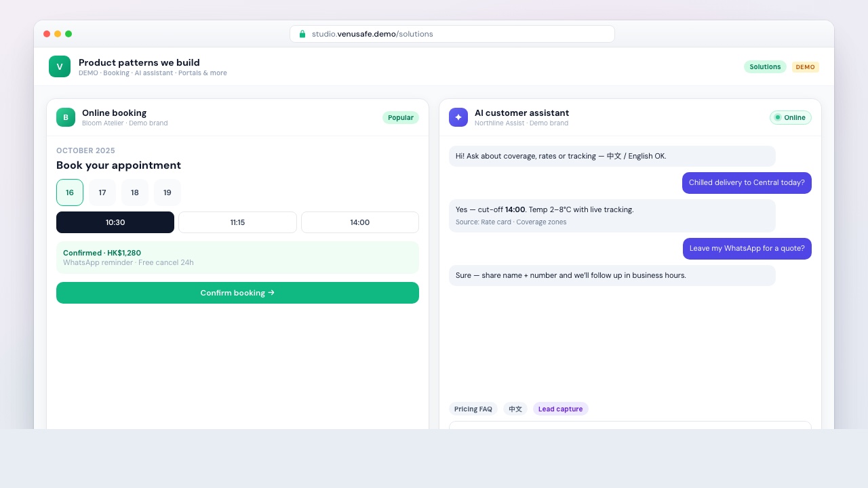Click 'Leave my WhatsApp for a quote?' message
Viewport: 868px width, 488px height.
(747, 249)
